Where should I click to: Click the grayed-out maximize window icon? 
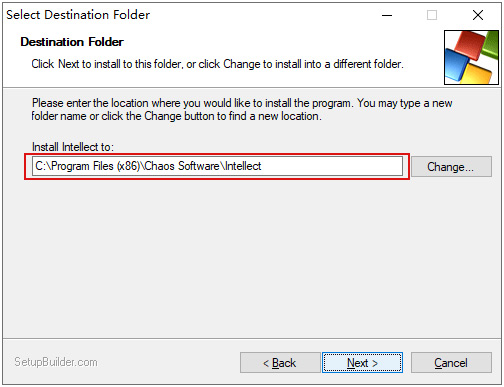coord(432,15)
